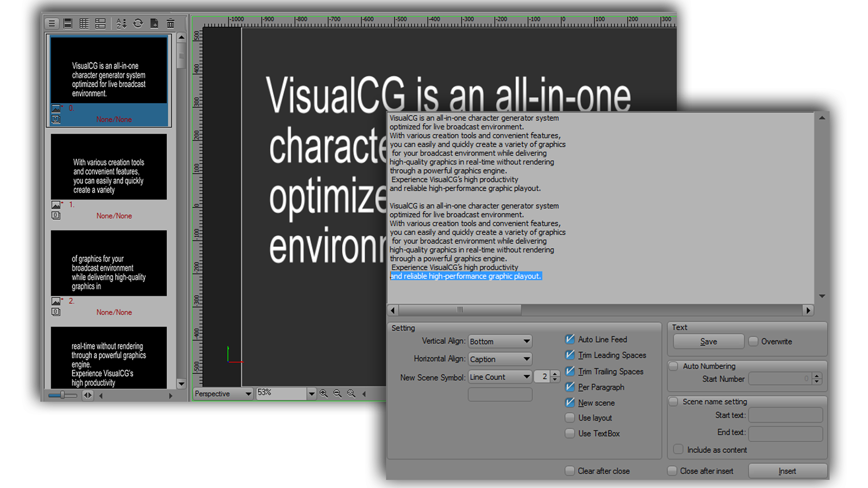Select scene 2 thumbnail 'of graphics for your'

point(108,263)
